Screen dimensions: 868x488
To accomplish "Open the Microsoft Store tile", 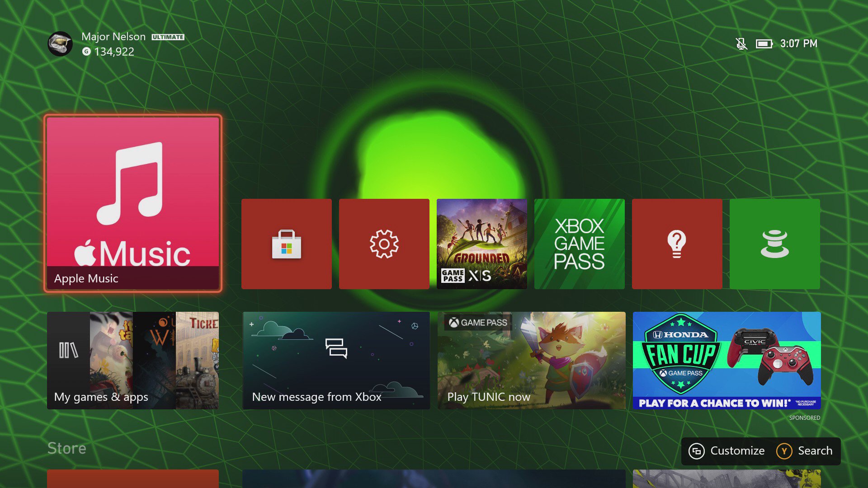I will (287, 244).
